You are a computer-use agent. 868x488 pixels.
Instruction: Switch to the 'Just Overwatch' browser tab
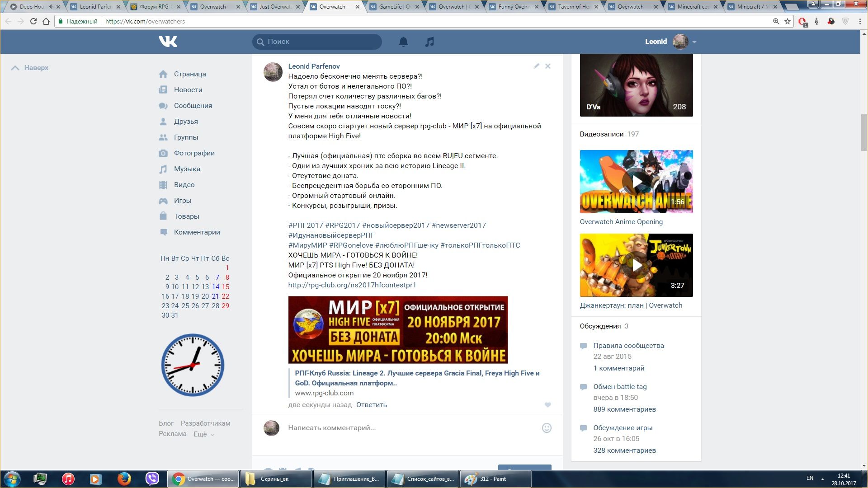pos(274,7)
